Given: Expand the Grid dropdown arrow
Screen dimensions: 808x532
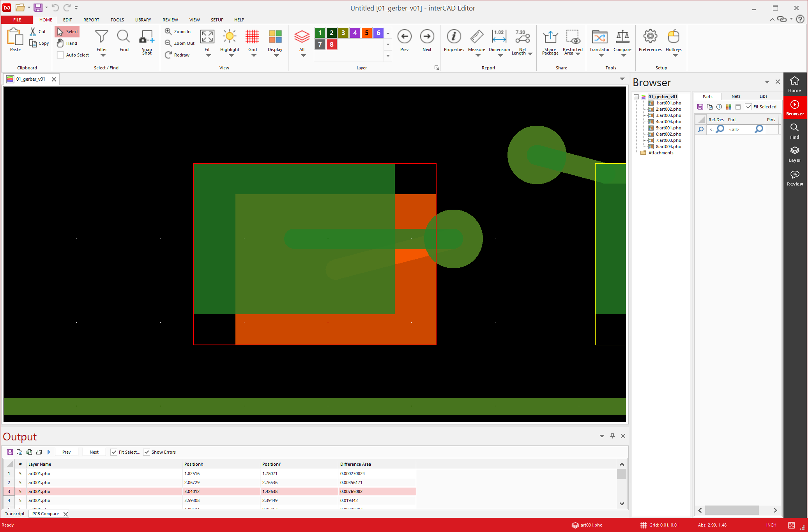Looking at the screenshot, I should [253, 56].
